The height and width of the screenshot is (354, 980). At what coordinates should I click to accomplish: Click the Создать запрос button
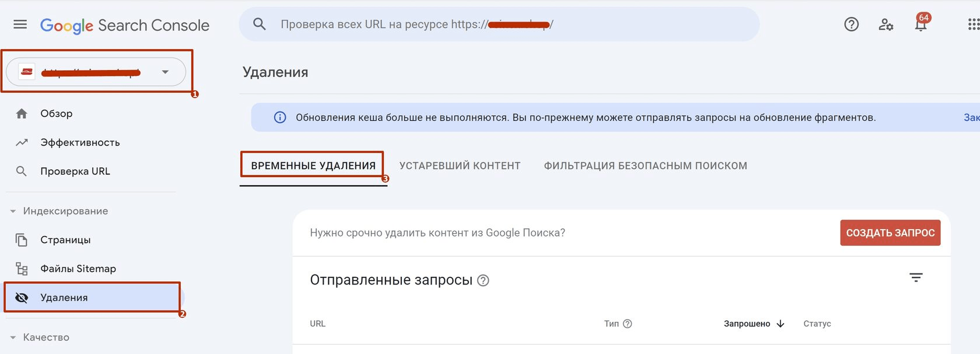point(890,233)
